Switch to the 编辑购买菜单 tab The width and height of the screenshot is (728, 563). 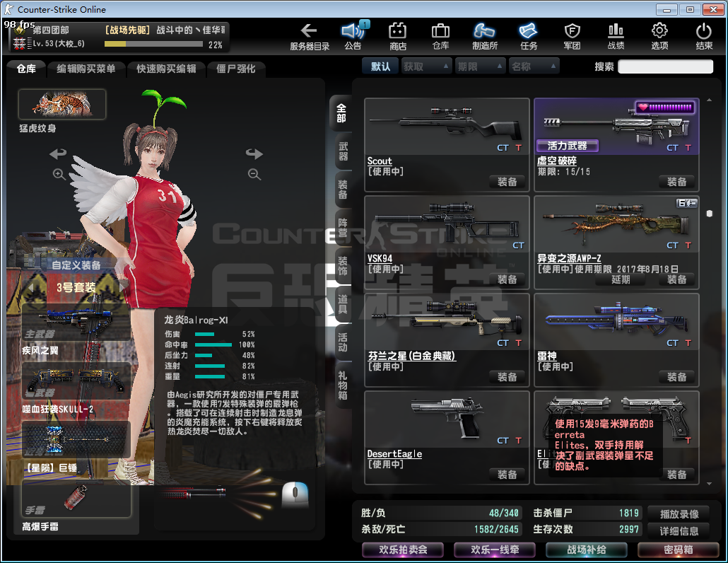pyautogui.click(x=86, y=69)
